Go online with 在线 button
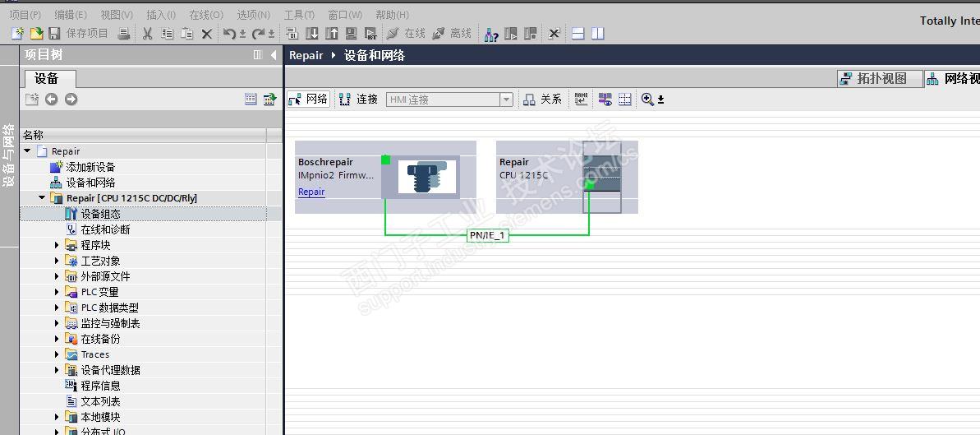 [406, 34]
